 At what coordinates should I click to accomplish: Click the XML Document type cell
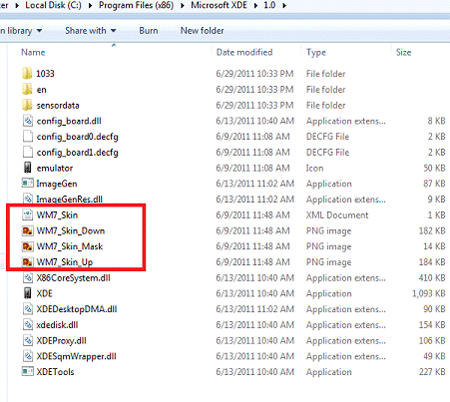pos(337,215)
